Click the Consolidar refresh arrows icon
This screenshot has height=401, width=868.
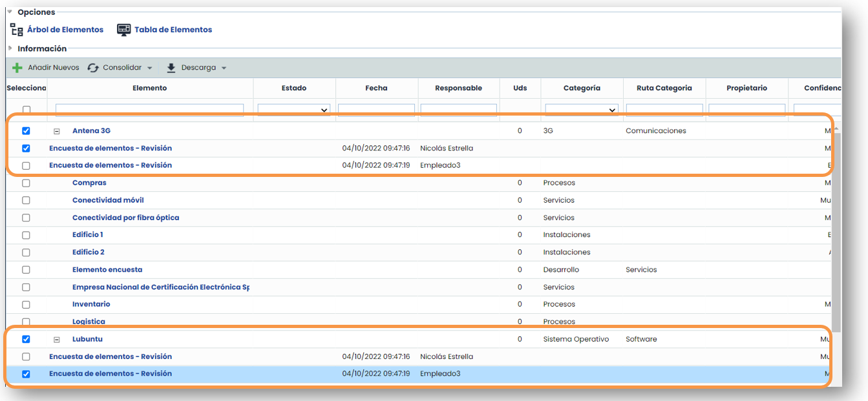coord(94,68)
